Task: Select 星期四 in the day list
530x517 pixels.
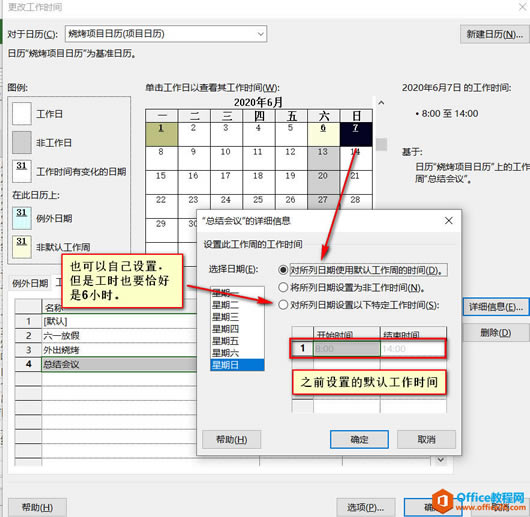Action: (x=237, y=329)
